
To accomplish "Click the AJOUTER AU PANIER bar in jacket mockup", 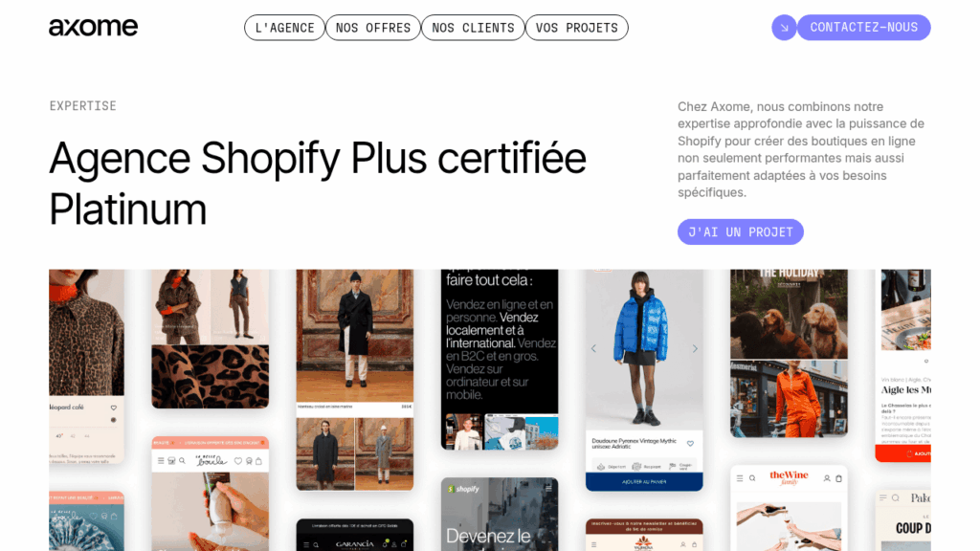I will point(644,482).
